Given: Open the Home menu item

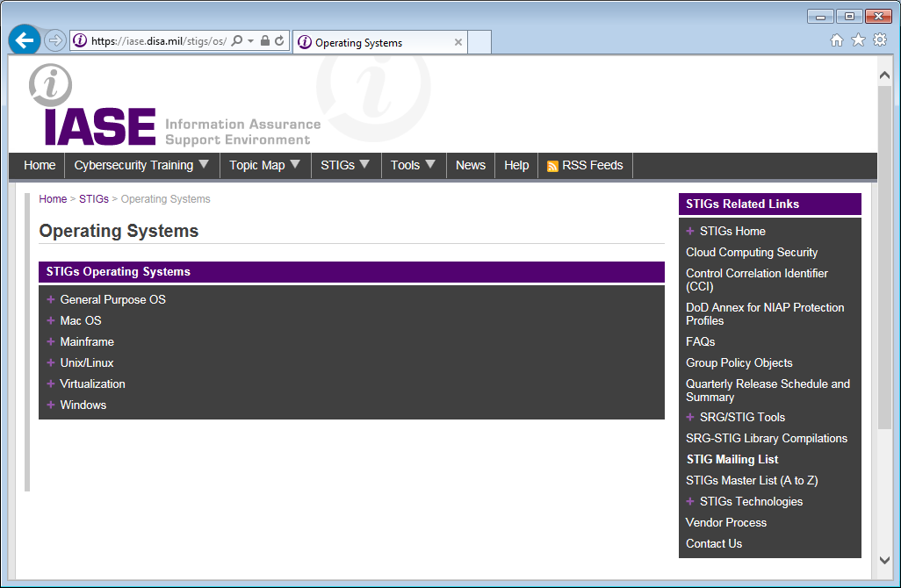Looking at the screenshot, I should tap(40, 165).
